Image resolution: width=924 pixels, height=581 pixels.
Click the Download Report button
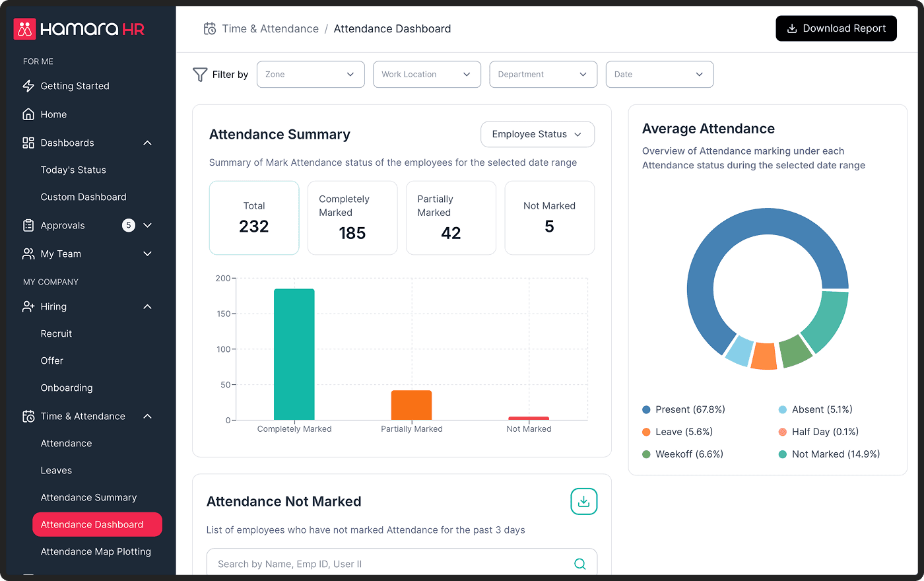pos(836,28)
